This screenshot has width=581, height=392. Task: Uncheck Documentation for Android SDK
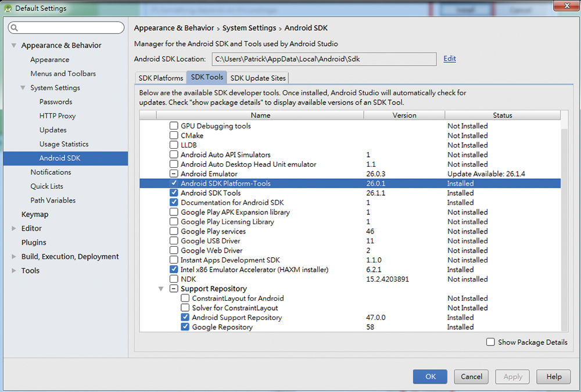click(x=174, y=202)
